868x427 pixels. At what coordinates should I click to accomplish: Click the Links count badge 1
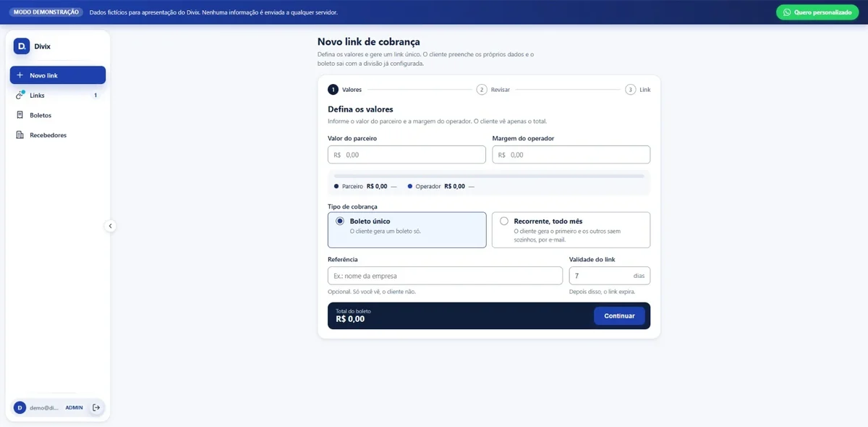coord(95,96)
